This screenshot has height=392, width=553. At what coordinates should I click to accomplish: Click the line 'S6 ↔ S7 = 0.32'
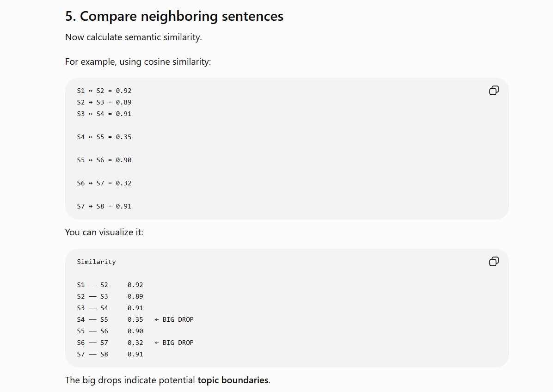click(x=104, y=183)
